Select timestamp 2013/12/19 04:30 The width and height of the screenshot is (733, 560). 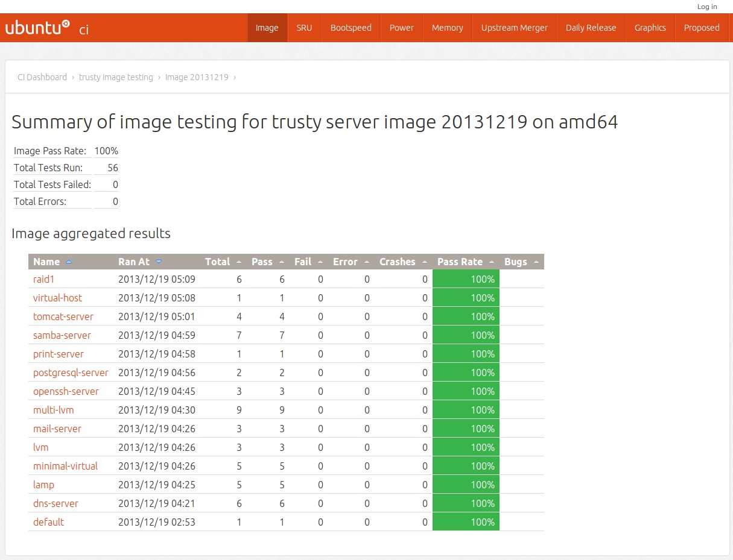[x=157, y=410]
